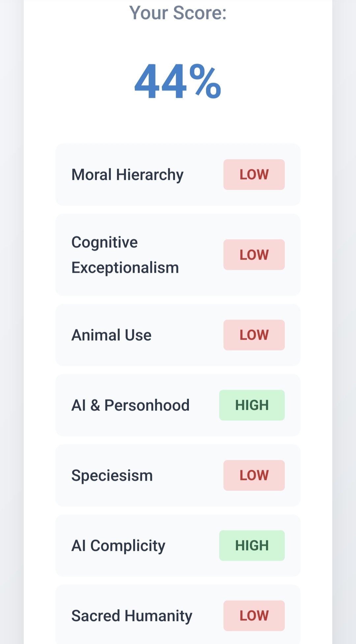Click the word "Cognitive"

pos(104,242)
